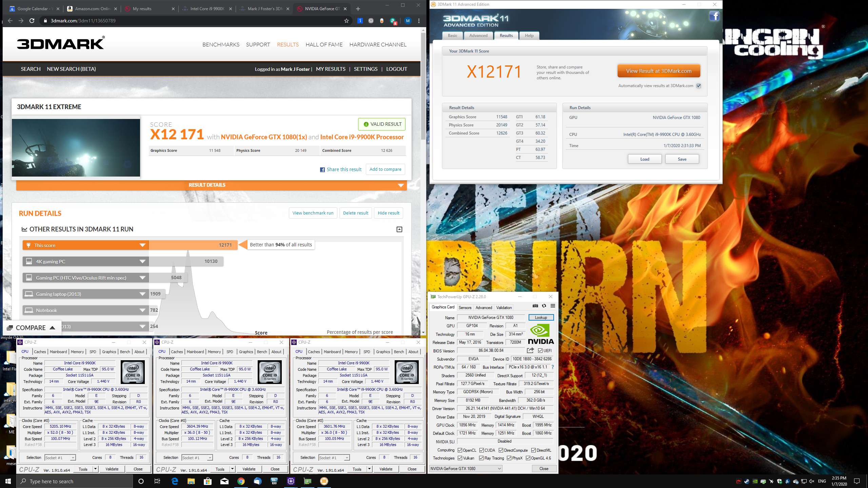Switch to CPU-Z from the taskbar icon
Image resolution: width=868 pixels, height=488 pixels.
(x=291, y=481)
